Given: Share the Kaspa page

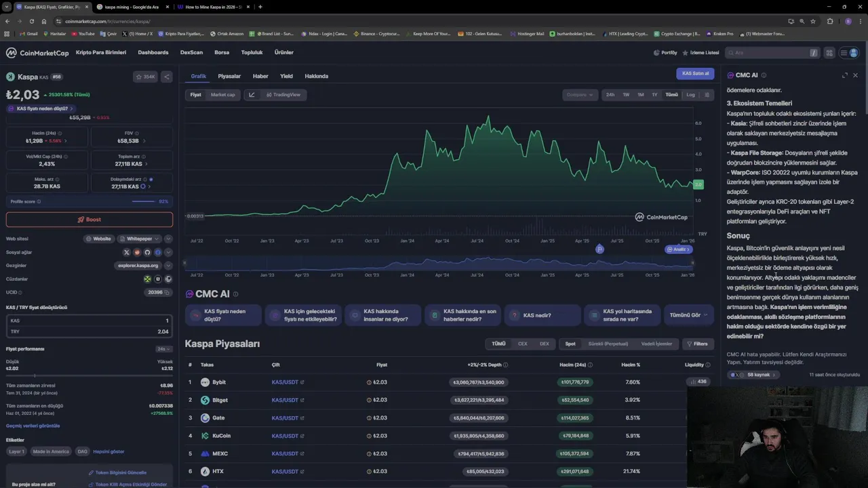Looking at the screenshot, I should [167, 77].
